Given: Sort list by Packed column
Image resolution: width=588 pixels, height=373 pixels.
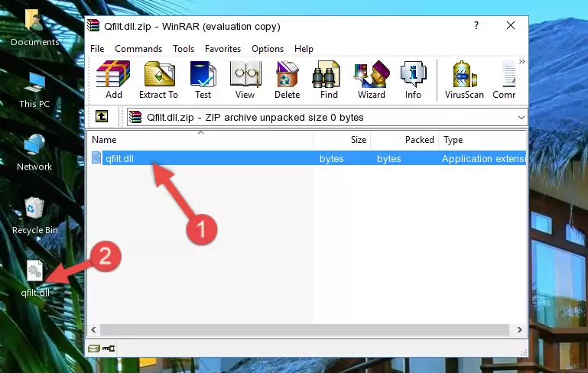Looking at the screenshot, I should click(x=404, y=140).
